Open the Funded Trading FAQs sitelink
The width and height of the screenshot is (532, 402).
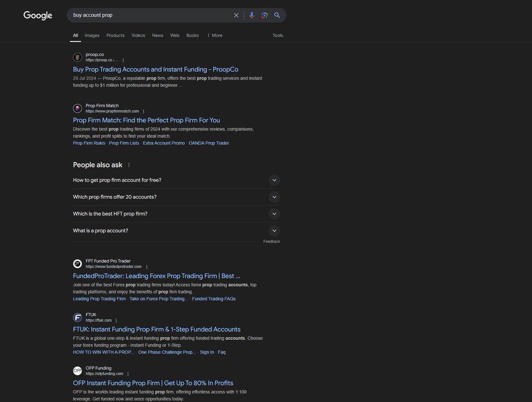(214, 299)
